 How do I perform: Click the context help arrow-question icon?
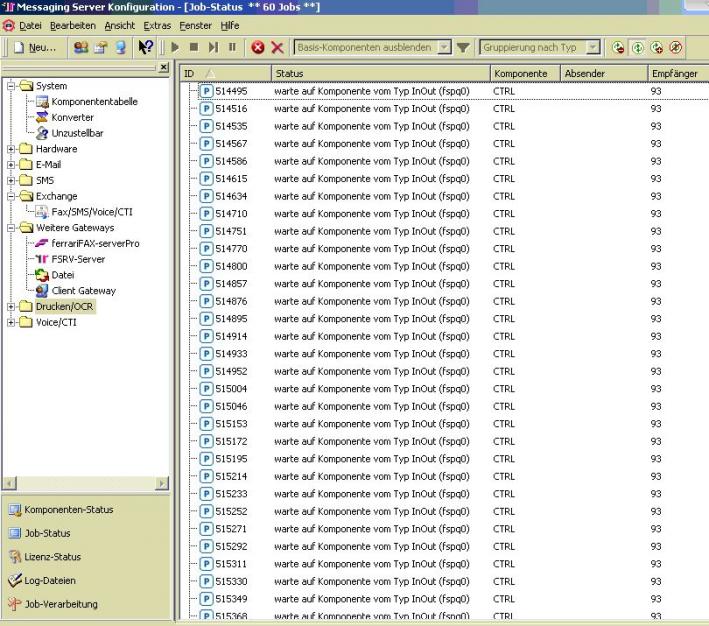click(x=144, y=47)
